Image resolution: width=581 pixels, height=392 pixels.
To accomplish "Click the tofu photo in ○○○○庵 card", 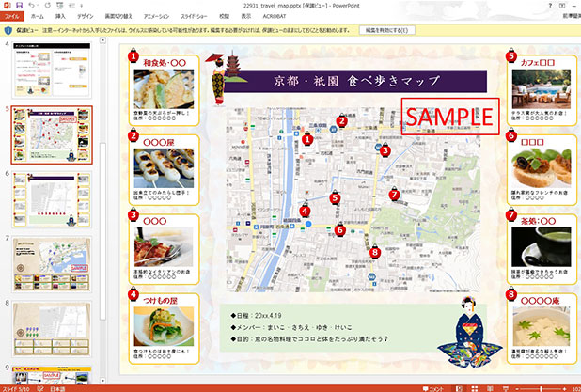I will click(x=541, y=326).
